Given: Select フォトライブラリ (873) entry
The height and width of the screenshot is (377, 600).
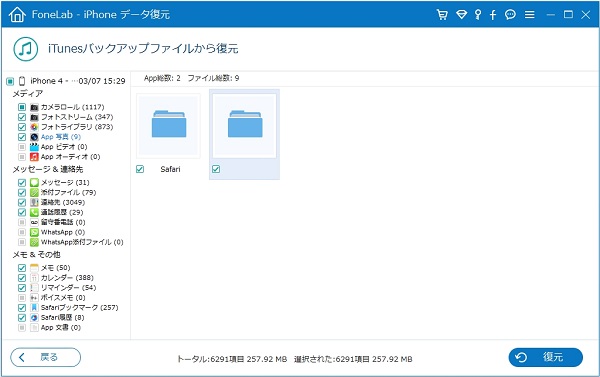Looking at the screenshot, I should [x=77, y=127].
